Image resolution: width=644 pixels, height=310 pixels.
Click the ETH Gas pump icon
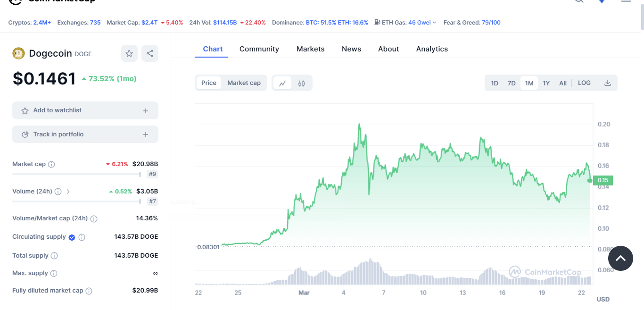377,22
